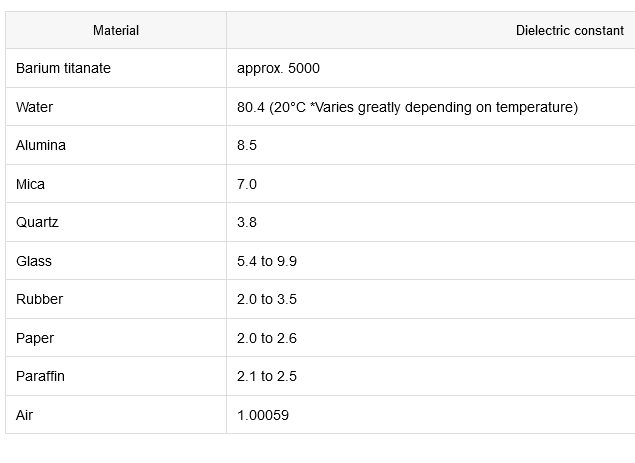The width and height of the screenshot is (635, 463).
Task: Select the Paraffin cell
Action: [41, 376]
